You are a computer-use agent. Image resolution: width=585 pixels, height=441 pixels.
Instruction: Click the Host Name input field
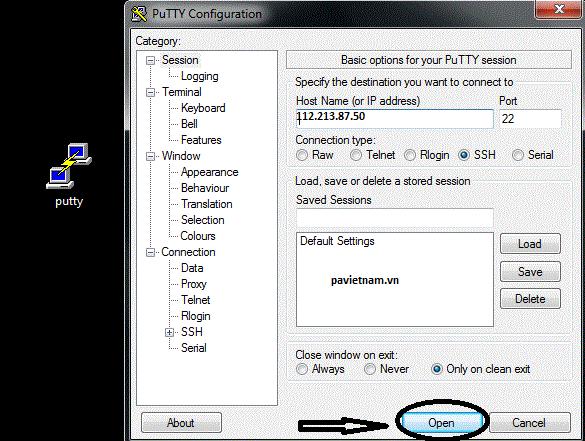click(x=394, y=119)
